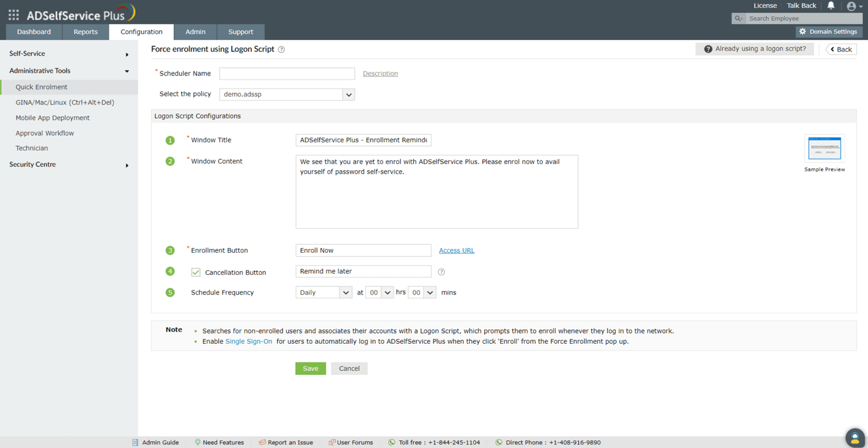
Task: Click Already using a logon script button
Action: click(x=754, y=49)
